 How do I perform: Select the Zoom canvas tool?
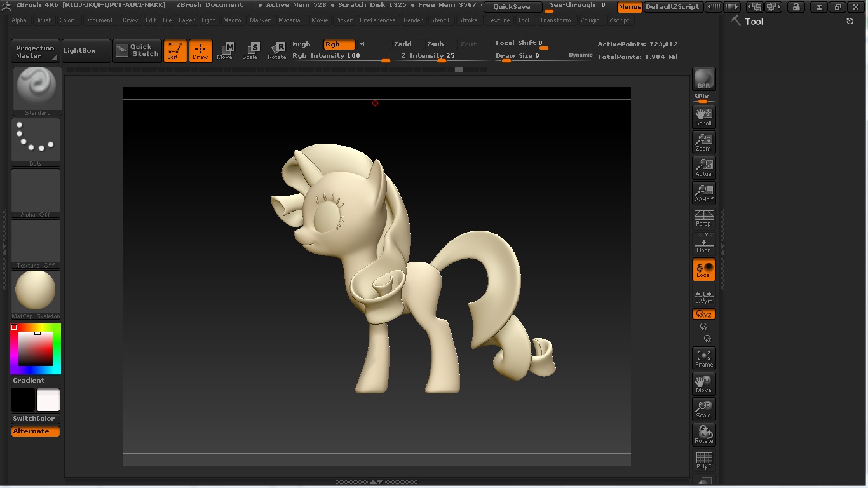[703, 142]
